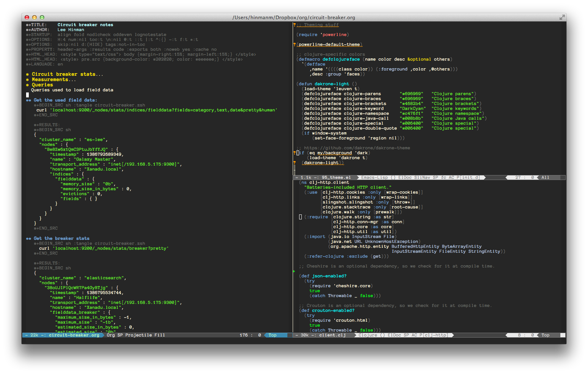
Task: Click the P[init.d] projectile indicator
Action: pyautogui.click(x=468, y=178)
